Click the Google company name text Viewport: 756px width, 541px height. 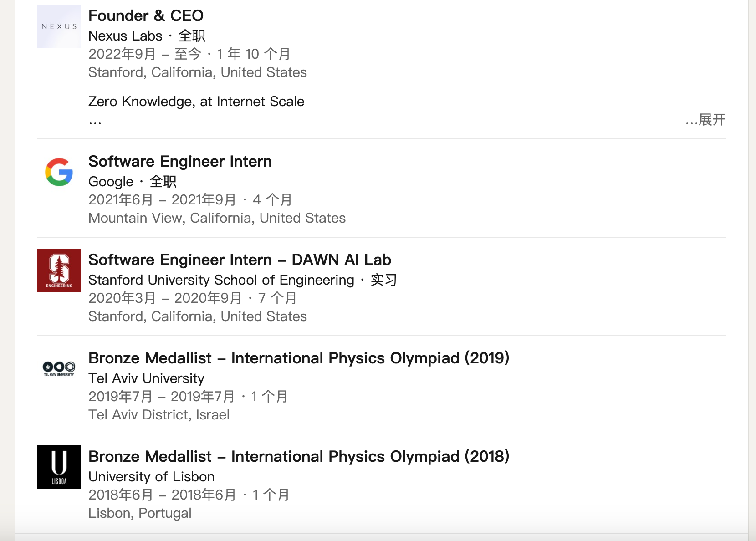click(111, 181)
